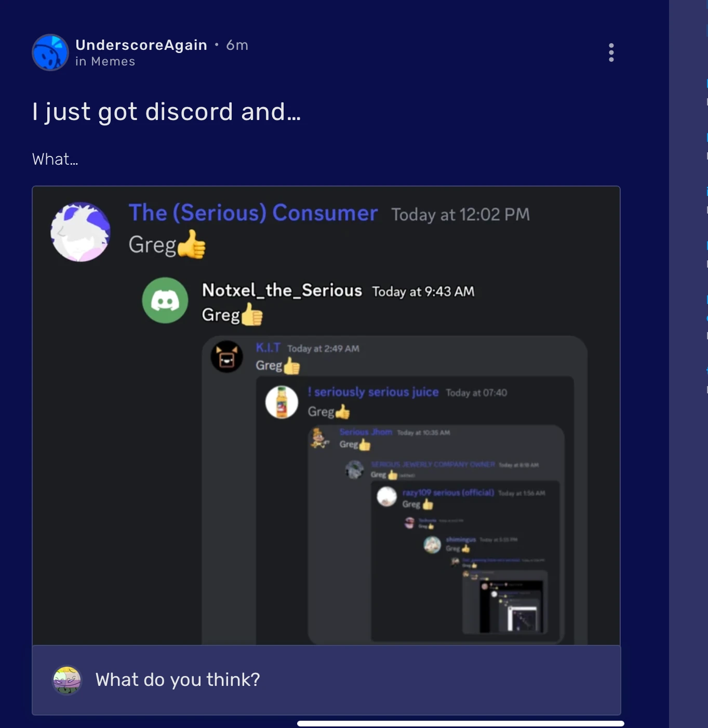Screen dimensions: 708x728
Task: Click your avatar beside the comment box
Action: (x=68, y=680)
